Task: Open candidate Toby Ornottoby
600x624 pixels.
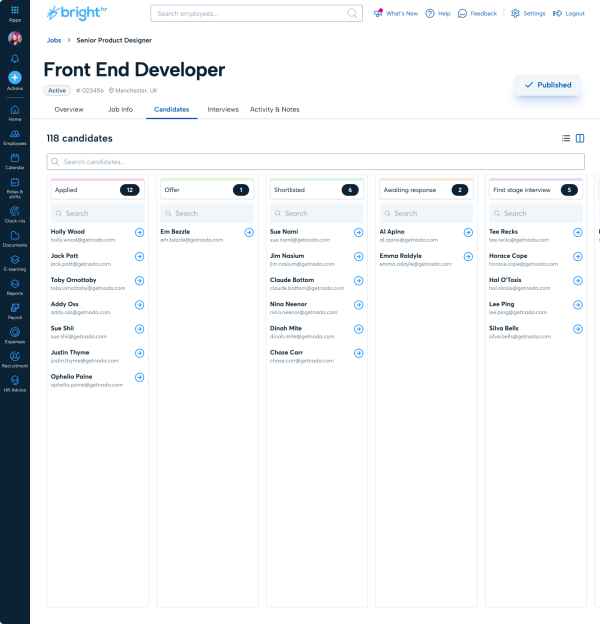Action: point(74,280)
